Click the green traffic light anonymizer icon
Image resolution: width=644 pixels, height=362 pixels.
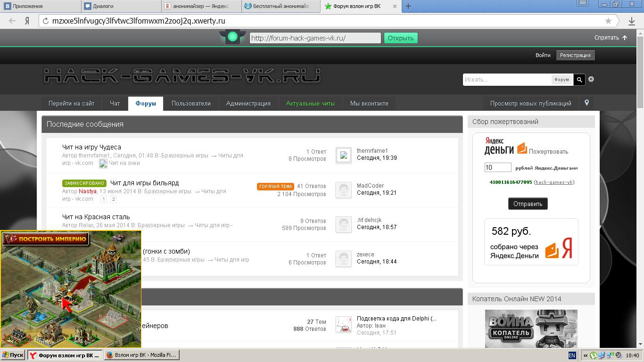tap(232, 37)
